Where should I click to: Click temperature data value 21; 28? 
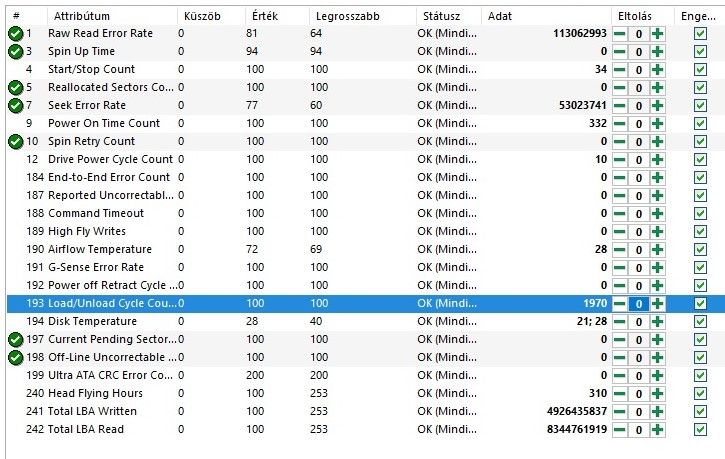point(592,321)
